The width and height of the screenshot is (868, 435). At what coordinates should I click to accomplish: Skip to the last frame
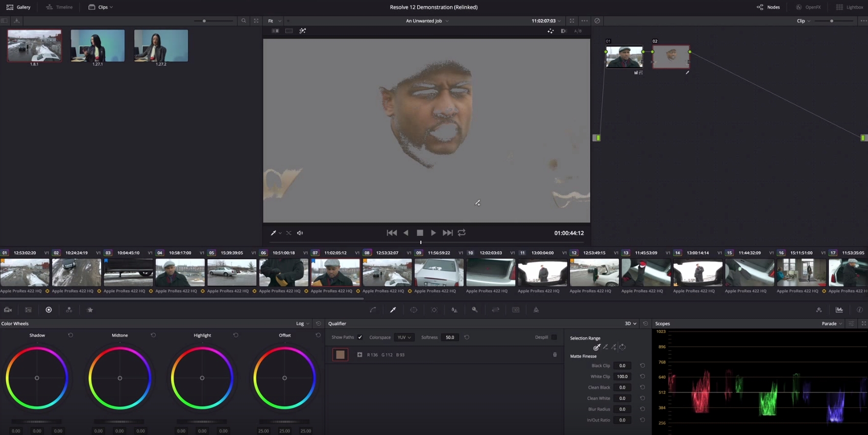point(447,233)
